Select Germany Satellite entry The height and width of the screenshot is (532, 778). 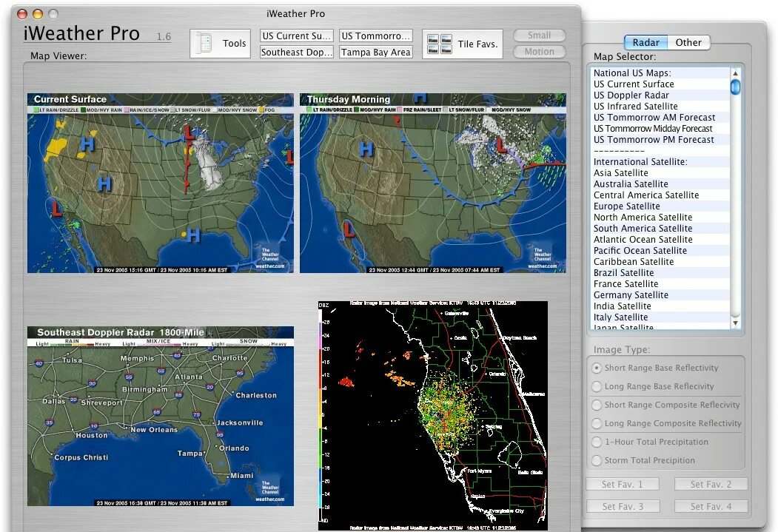click(660, 294)
